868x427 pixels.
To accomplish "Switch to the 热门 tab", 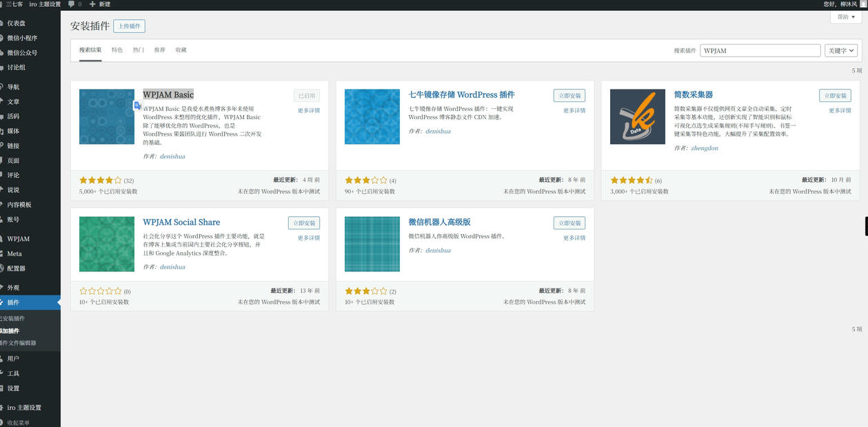I will (139, 50).
